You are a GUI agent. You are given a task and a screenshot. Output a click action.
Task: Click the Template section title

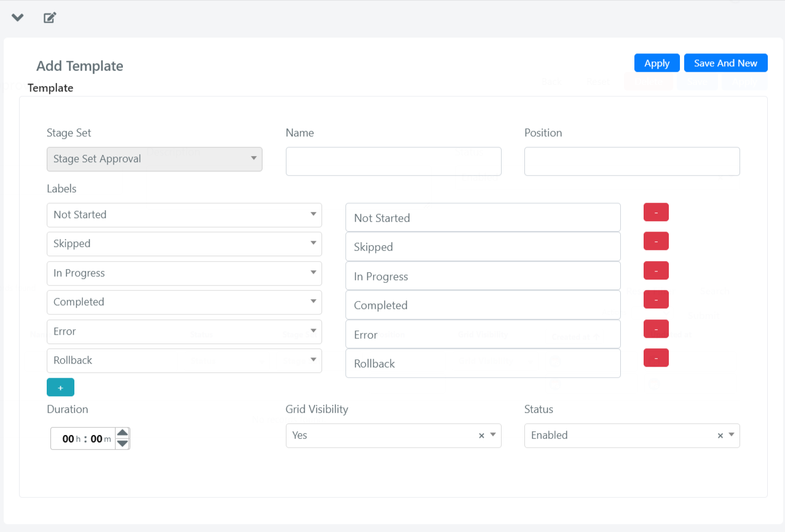tap(50, 88)
